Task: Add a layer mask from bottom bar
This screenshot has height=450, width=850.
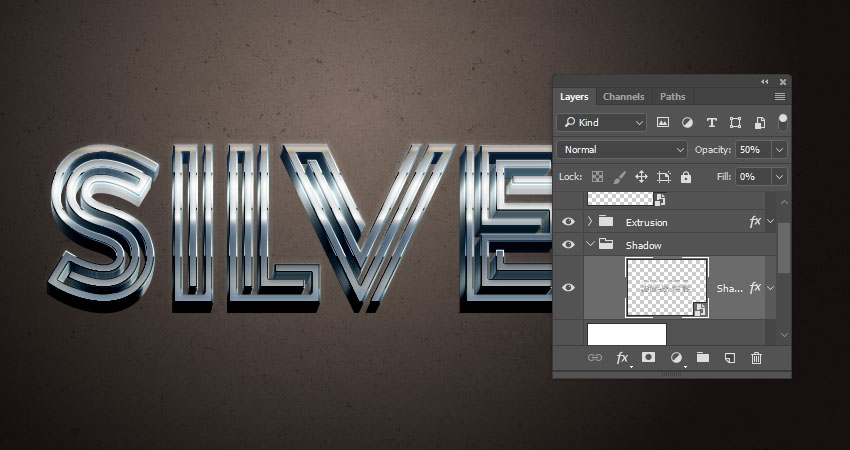Action: 648,357
